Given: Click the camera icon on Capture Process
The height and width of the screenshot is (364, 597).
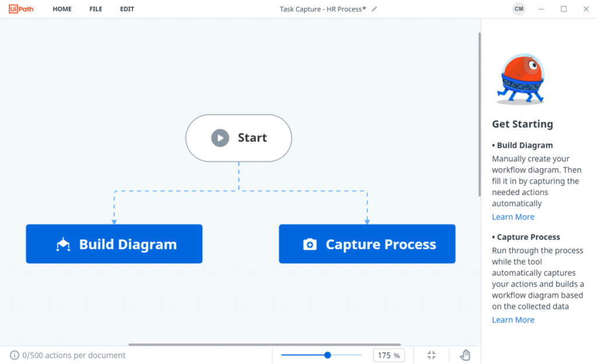Looking at the screenshot, I should (x=310, y=244).
